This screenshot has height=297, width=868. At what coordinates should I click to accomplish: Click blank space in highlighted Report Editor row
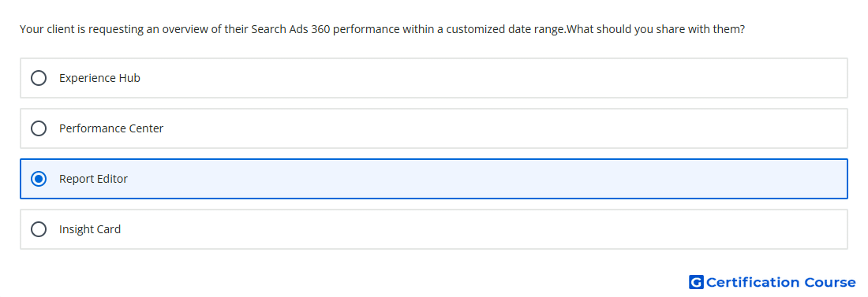click(487, 179)
